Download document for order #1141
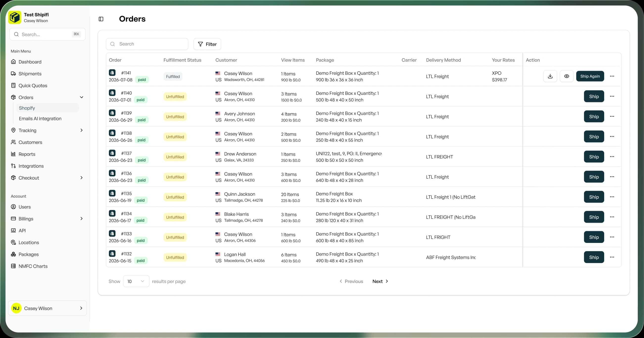 pyautogui.click(x=550, y=76)
